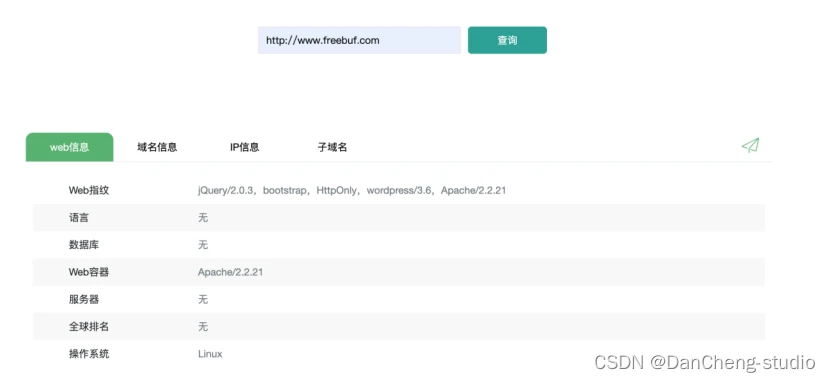The image size is (830, 382).
Task: Select the Apache/2.2.21 value in Web容器 row
Action: click(230, 272)
